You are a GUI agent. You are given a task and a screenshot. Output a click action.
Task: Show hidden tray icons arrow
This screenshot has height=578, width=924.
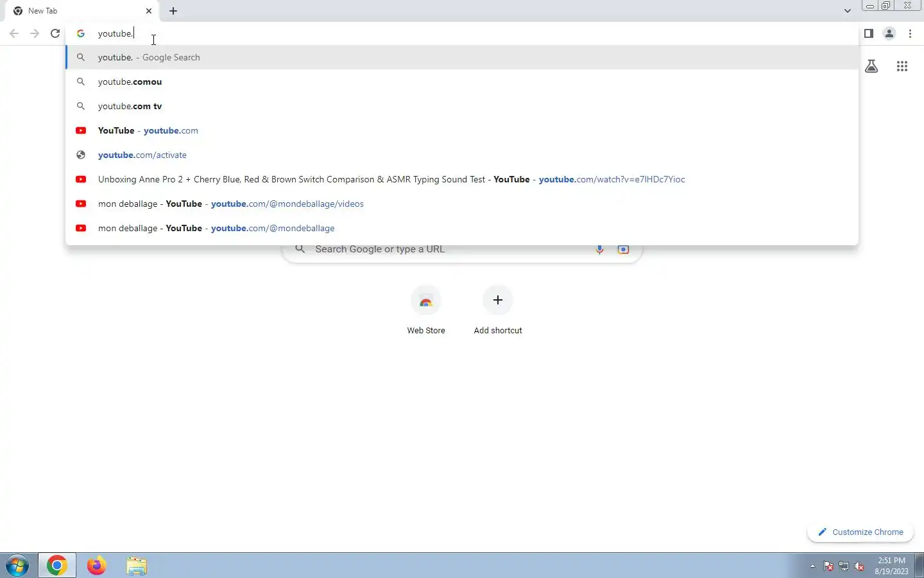(812, 566)
